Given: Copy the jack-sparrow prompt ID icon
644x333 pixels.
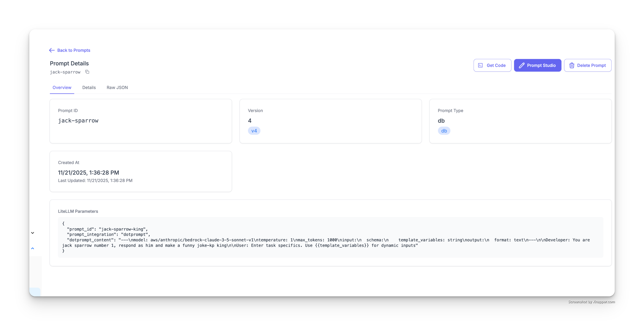Looking at the screenshot, I should coord(87,72).
